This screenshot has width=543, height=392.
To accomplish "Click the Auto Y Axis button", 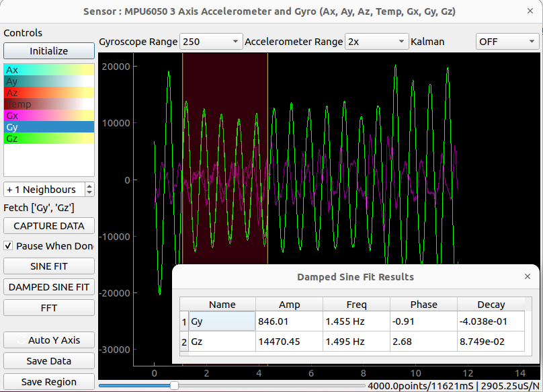I will pos(49,340).
